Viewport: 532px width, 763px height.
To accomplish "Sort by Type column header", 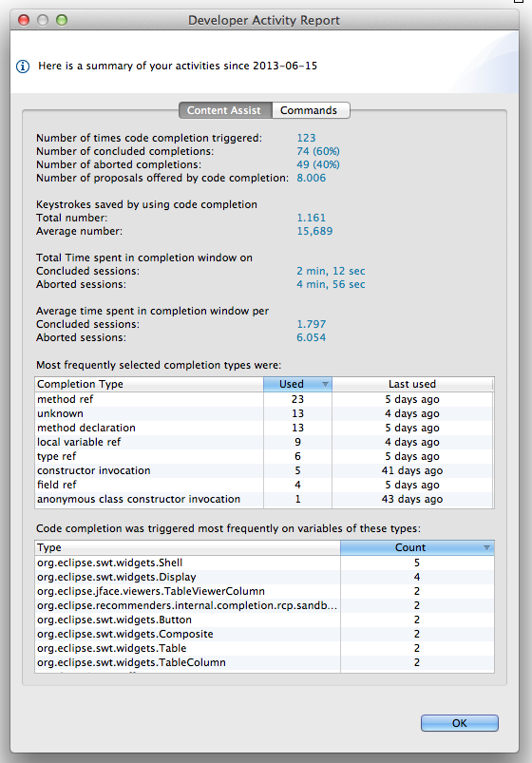I will pyautogui.click(x=188, y=548).
